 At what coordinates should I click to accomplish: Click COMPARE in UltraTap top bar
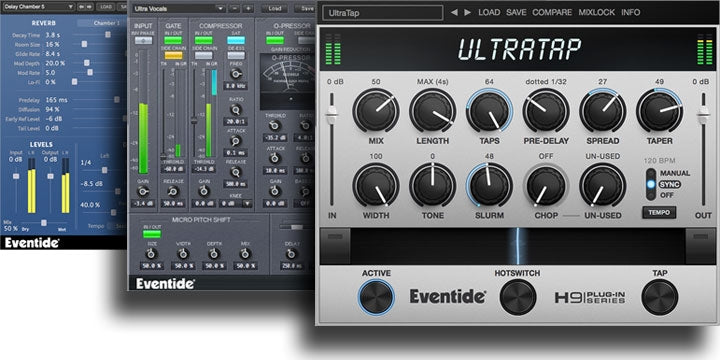tap(552, 12)
